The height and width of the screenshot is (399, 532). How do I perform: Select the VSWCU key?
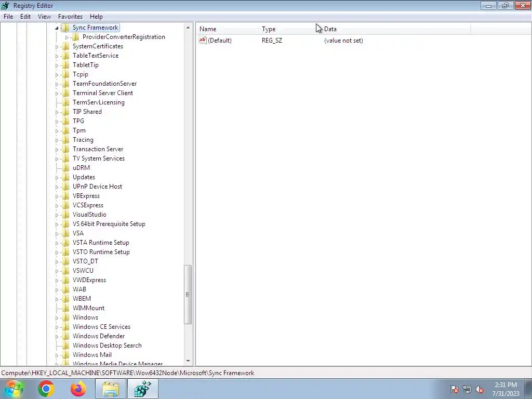[83, 271]
